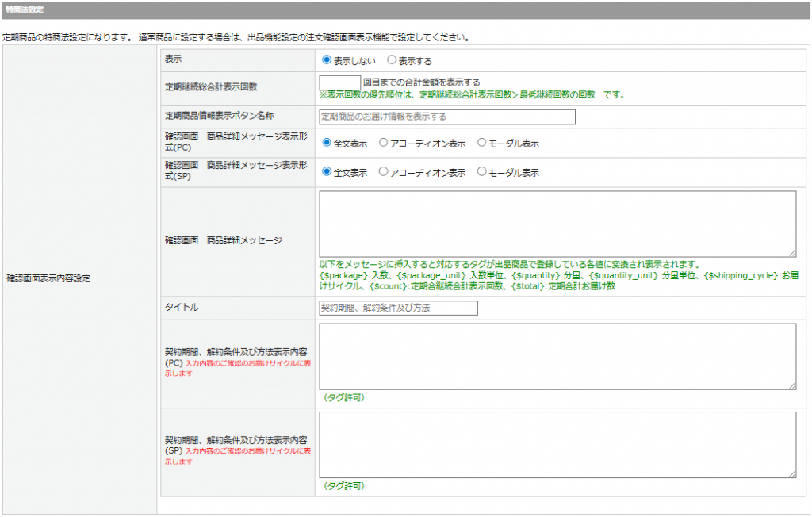
Task: Choose アコーディオン表示 for the PC message format
Action: pos(384,143)
